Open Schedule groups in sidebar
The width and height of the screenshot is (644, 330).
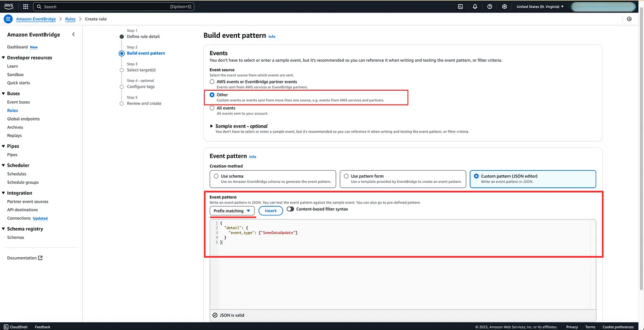pos(23,182)
